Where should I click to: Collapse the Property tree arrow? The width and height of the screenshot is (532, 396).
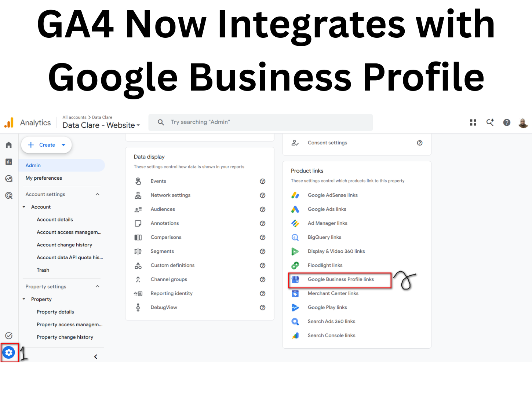24,299
